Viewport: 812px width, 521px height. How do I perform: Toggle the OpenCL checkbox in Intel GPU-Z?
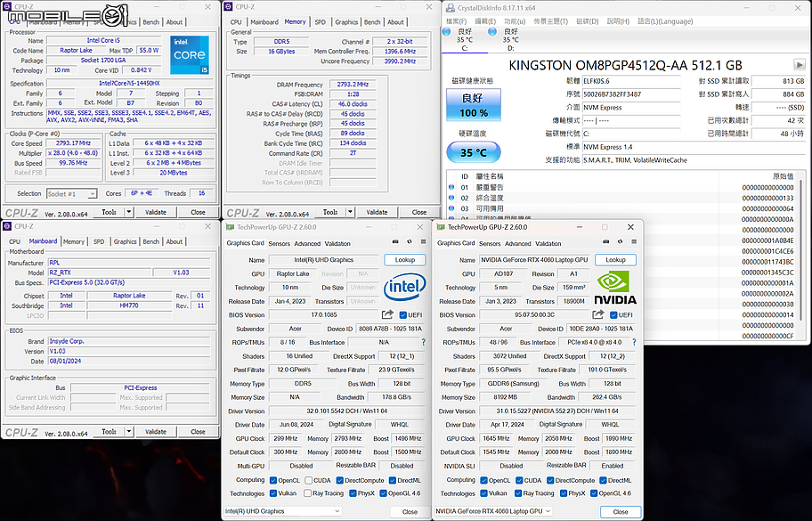[x=273, y=481]
